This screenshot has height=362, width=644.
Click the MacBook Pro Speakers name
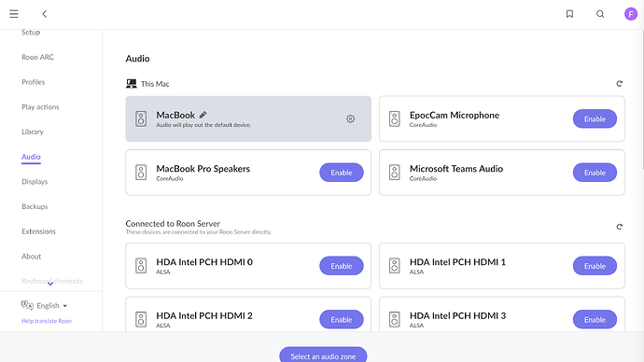click(x=203, y=169)
